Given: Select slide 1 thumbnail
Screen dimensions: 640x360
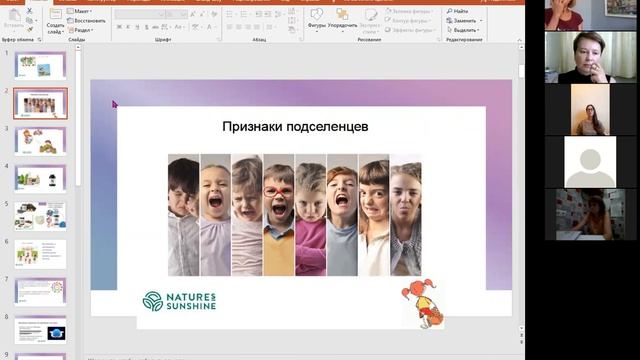Looking at the screenshot, I should 40,65.
